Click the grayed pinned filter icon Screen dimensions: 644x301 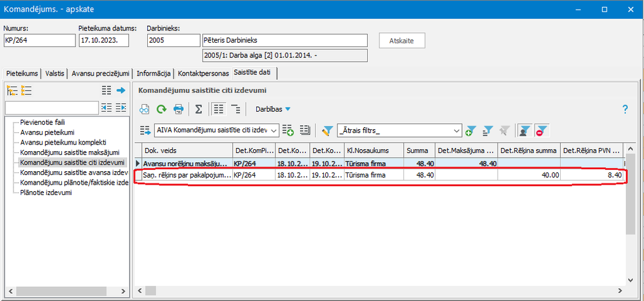[x=504, y=130]
